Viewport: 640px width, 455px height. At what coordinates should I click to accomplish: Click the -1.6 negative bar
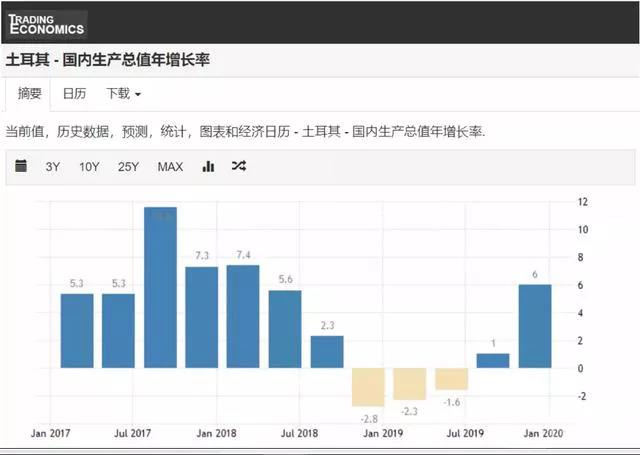point(451,378)
